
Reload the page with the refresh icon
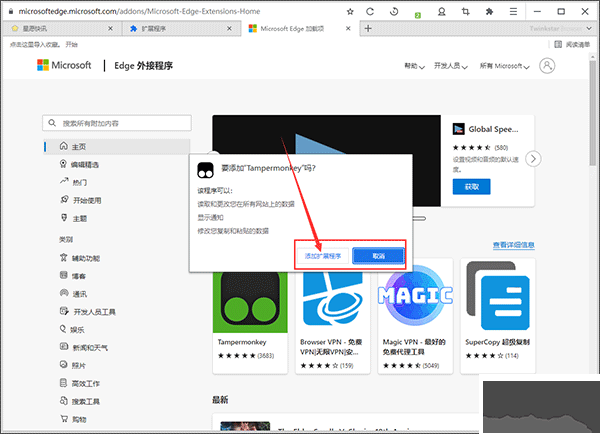(x=370, y=11)
